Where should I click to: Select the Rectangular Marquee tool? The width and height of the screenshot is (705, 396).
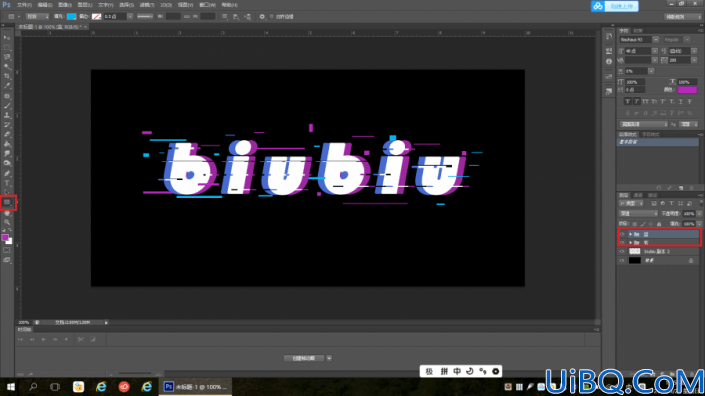(x=7, y=47)
